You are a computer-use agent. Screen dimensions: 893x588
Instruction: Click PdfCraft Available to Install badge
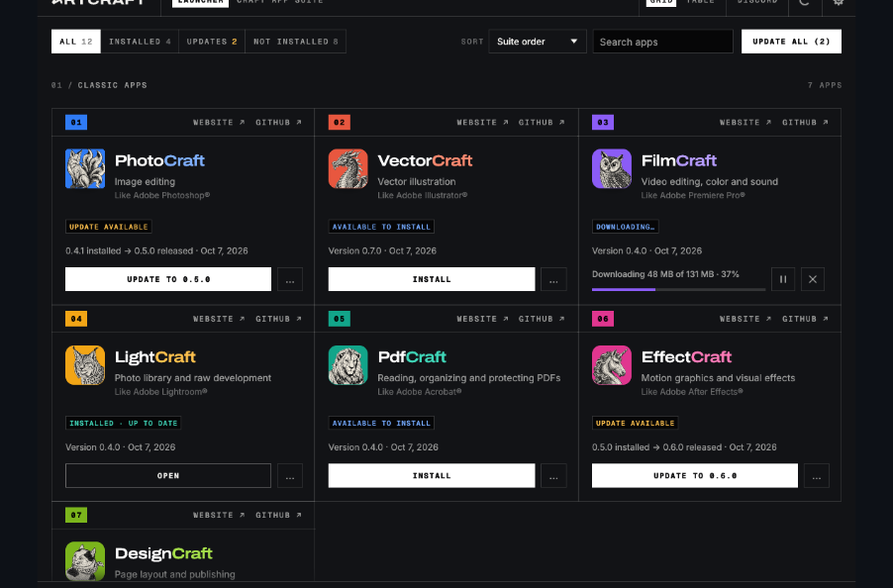381,423
